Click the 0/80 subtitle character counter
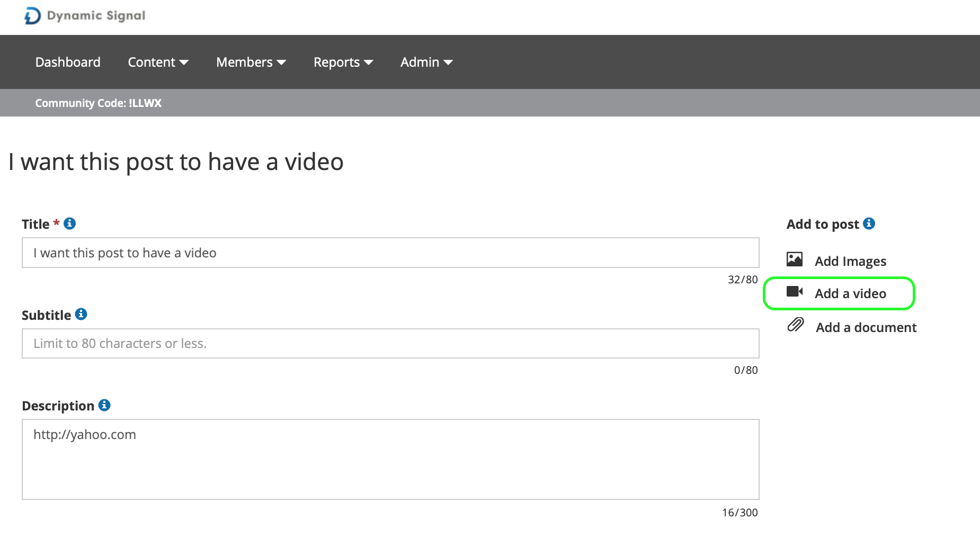Image resolution: width=980 pixels, height=537 pixels. point(746,370)
